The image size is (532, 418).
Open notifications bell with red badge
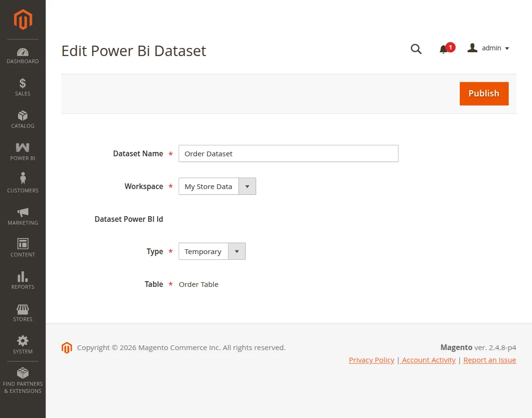click(x=447, y=48)
